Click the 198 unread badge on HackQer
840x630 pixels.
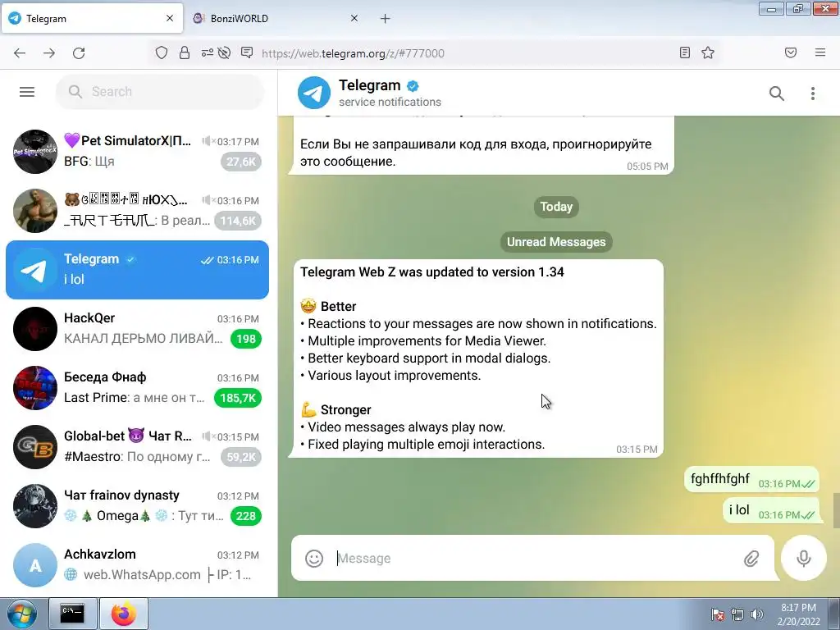[x=246, y=339]
